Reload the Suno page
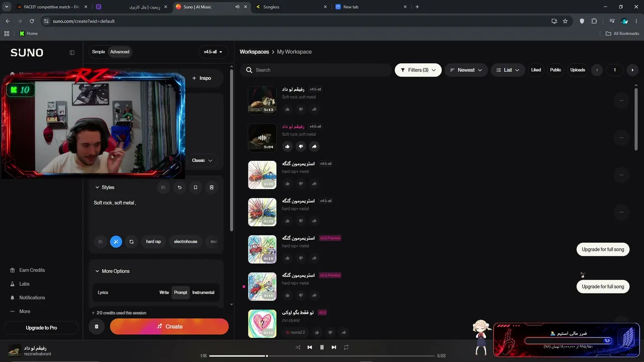This screenshot has height=362, width=644. coord(32,21)
